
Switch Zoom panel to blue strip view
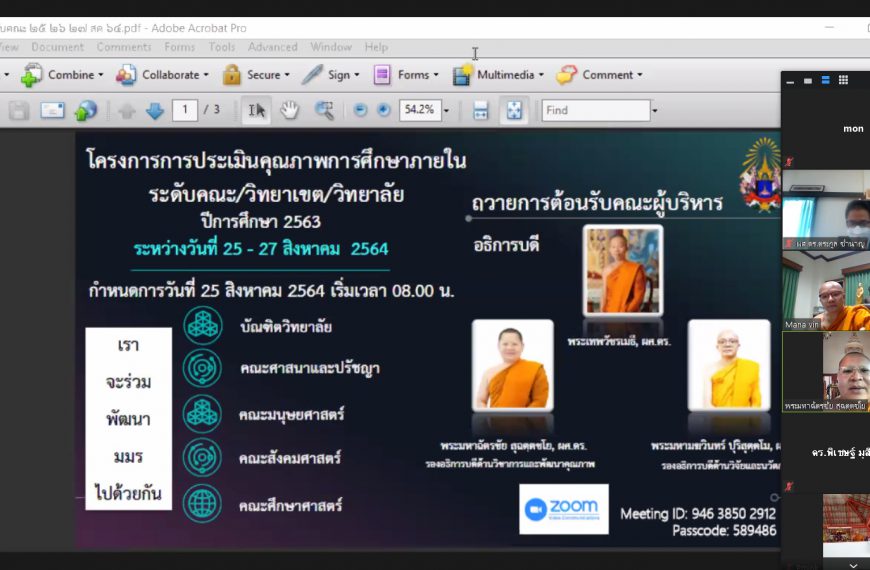tap(826, 80)
